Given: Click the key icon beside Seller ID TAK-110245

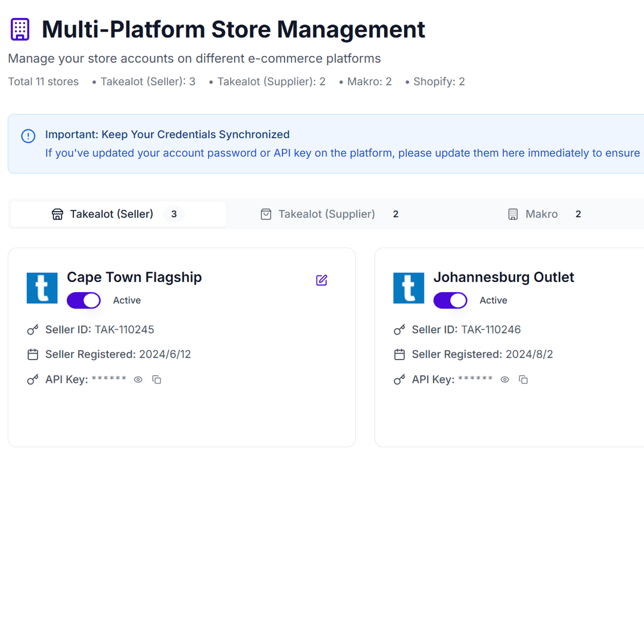Looking at the screenshot, I should coord(33,330).
